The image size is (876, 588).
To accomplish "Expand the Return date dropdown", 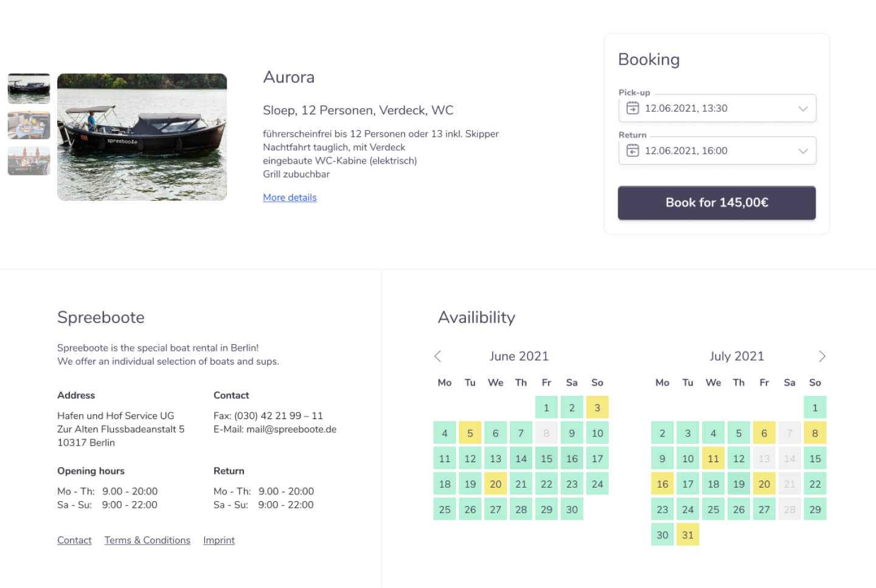I will click(802, 151).
